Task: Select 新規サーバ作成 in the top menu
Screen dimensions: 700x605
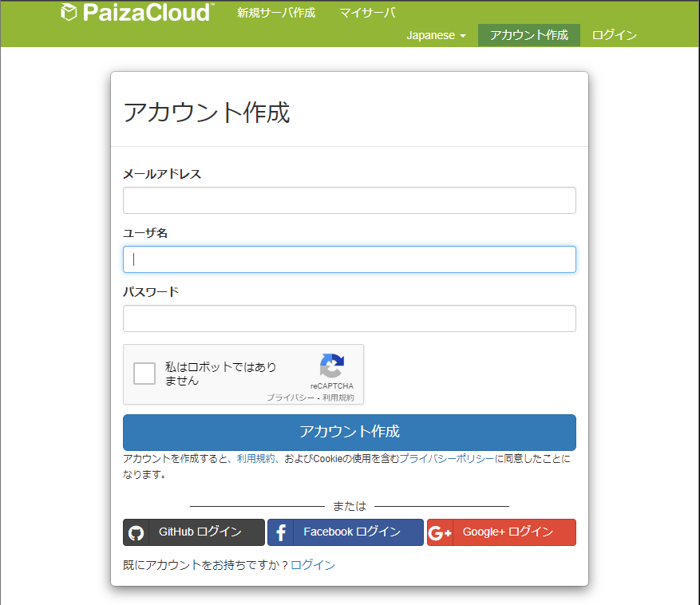Action: pos(275,13)
